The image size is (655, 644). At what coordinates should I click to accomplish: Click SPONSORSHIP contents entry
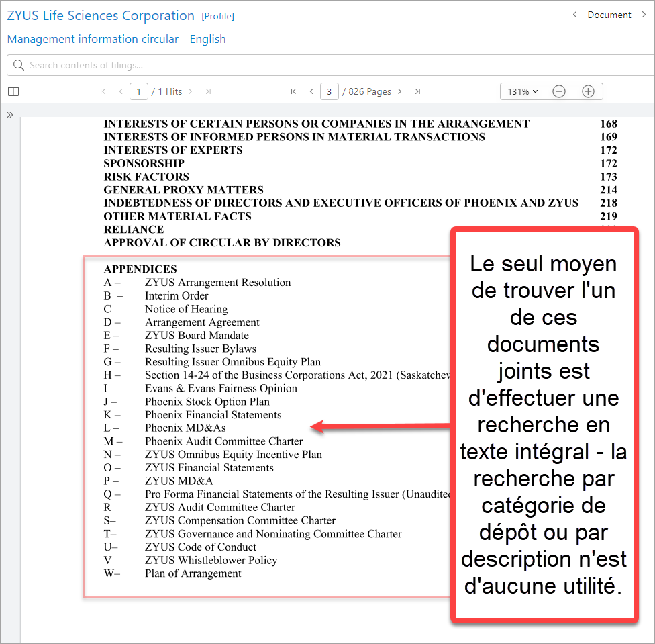coord(144,163)
